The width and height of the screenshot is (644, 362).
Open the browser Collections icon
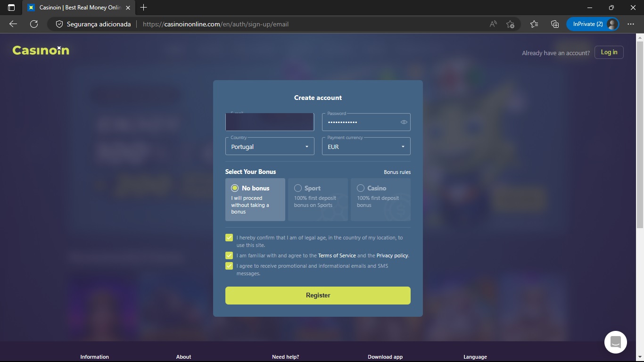point(555,24)
